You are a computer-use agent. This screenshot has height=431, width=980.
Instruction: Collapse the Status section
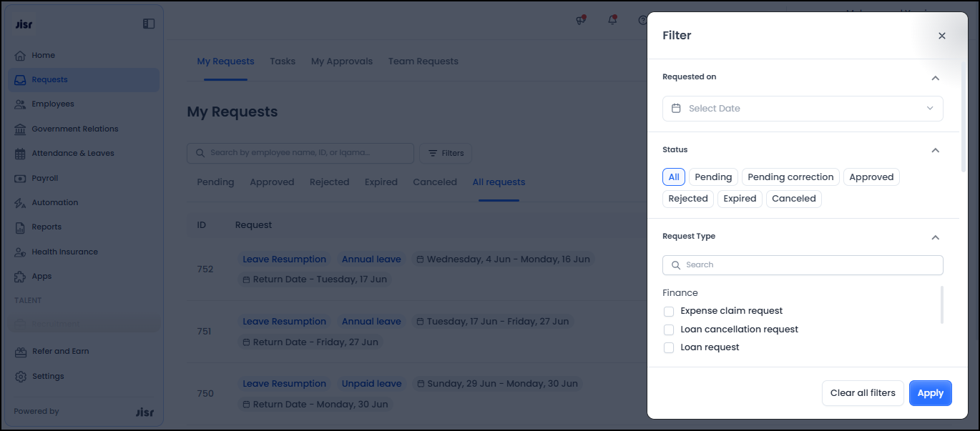tap(935, 151)
